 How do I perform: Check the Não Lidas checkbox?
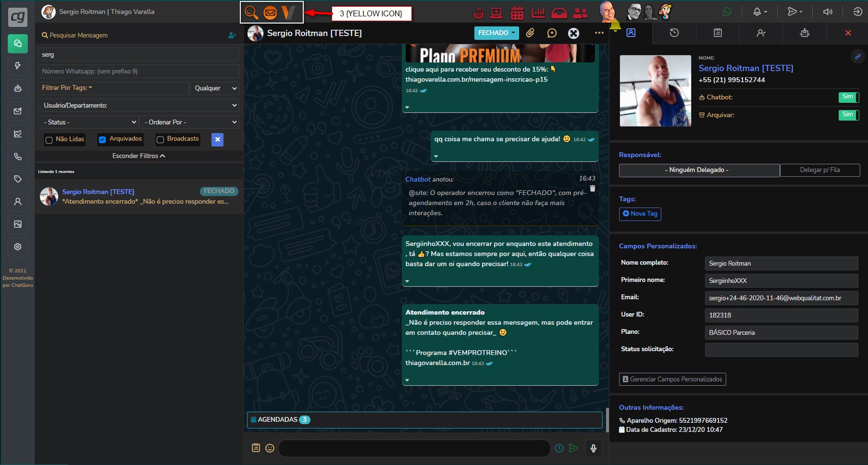pyautogui.click(x=49, y=140)
